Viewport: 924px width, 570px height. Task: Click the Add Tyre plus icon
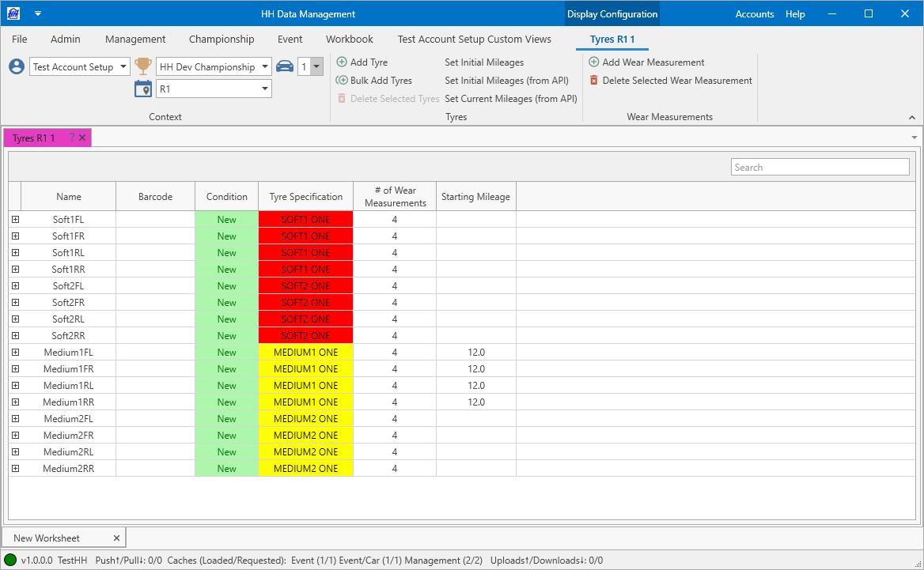(342, 62)
